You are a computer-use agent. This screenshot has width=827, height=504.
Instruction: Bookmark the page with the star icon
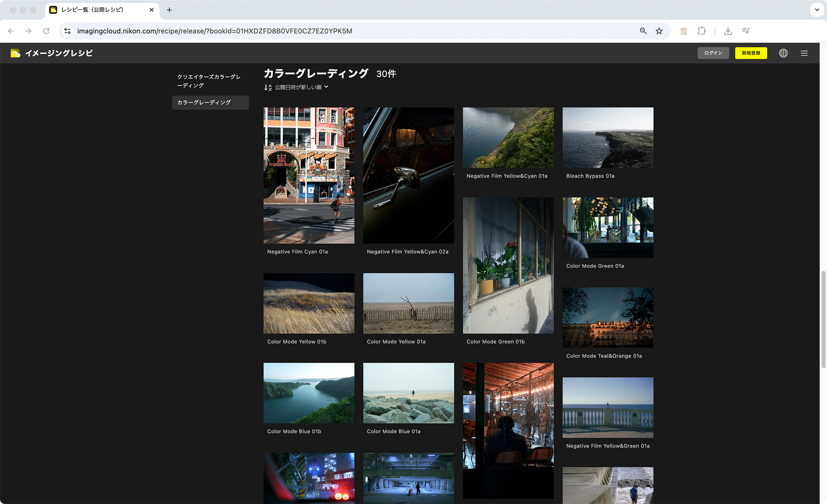click(x=659, y=31)
